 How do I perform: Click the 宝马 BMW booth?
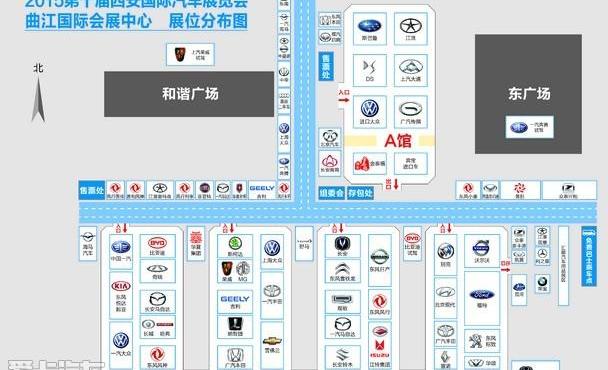pos(542,284)
